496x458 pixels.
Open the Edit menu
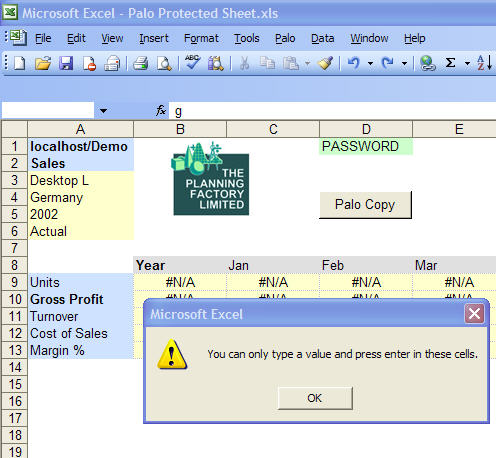[76, 38]
